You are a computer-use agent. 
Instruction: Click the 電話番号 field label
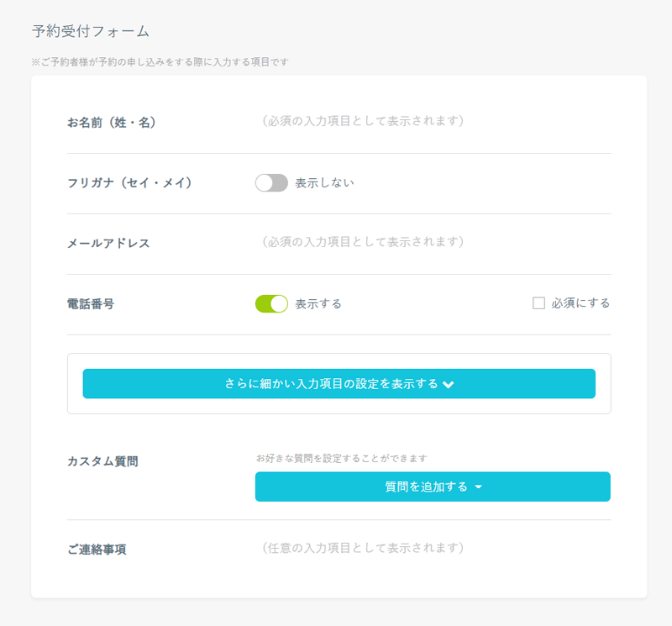(x=91, y=304)
